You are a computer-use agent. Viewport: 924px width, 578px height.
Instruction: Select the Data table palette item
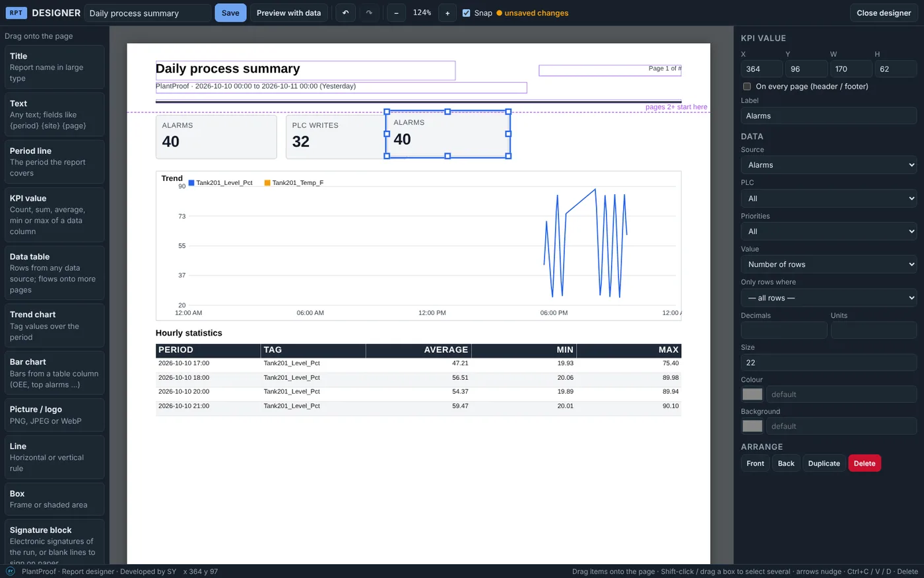coord(54,273)
